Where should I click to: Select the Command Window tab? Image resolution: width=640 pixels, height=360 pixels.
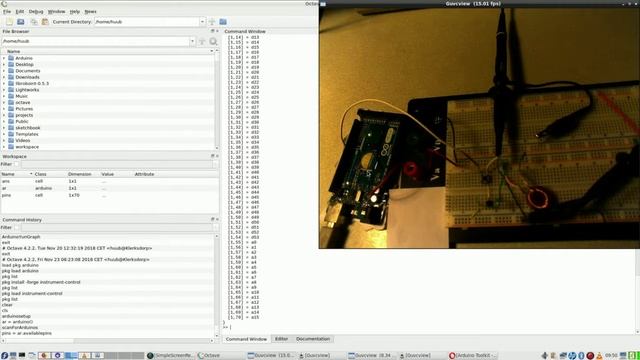[246, 339]
